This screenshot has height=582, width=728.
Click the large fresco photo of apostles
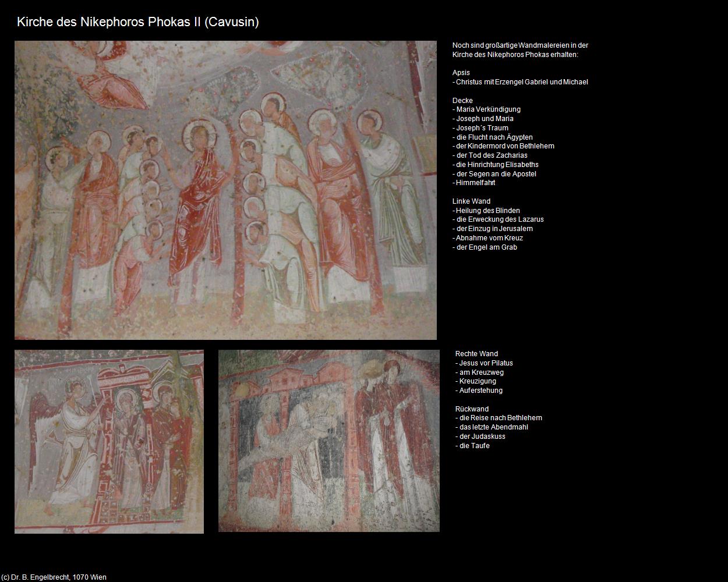(225, 190)
